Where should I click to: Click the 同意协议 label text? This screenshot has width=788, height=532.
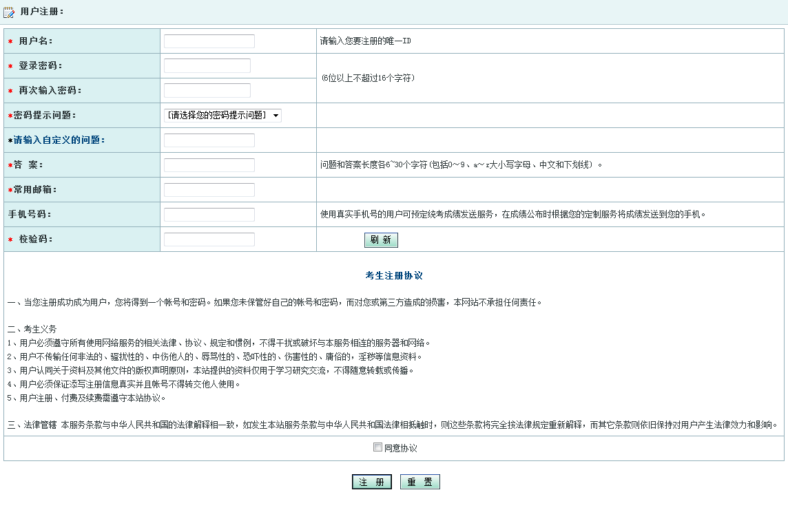coord(400,448)
